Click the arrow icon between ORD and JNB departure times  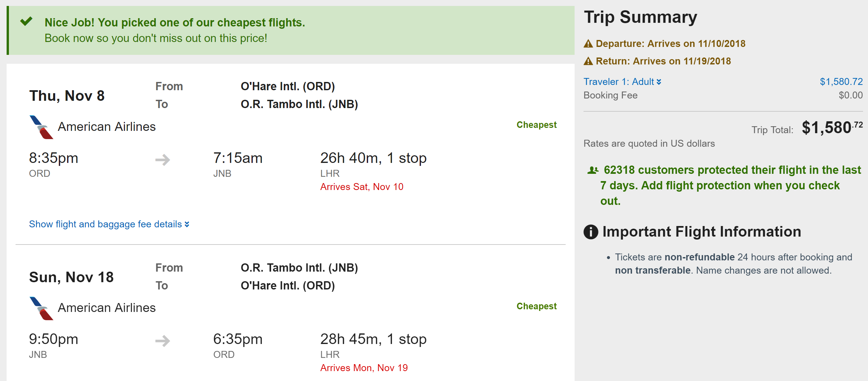[x=163, y=160]
